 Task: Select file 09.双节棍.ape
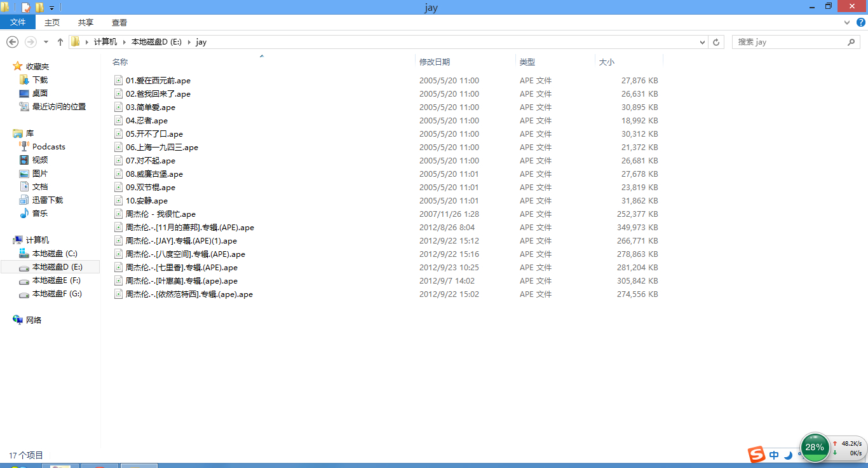[151, 188]
